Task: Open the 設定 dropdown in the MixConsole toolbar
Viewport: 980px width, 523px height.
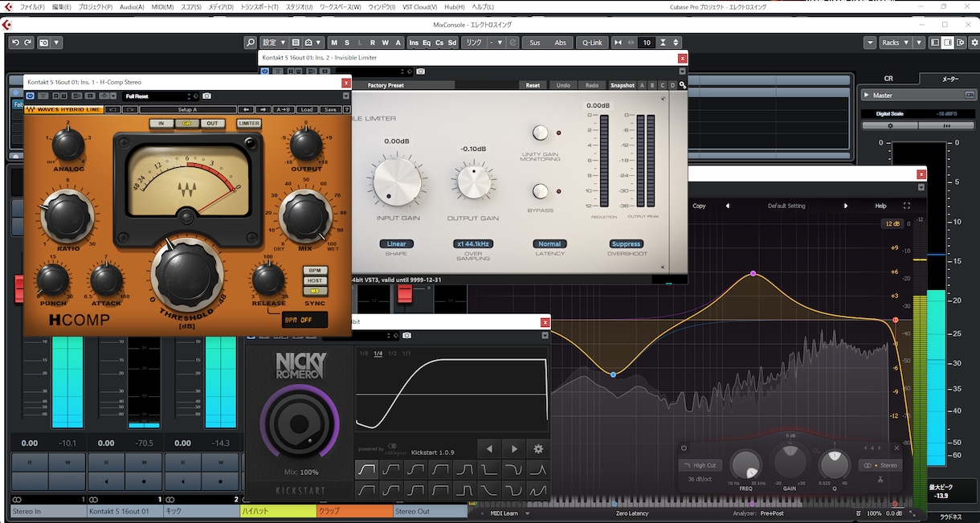Action: pyautogui.click(x=274, y=43)
